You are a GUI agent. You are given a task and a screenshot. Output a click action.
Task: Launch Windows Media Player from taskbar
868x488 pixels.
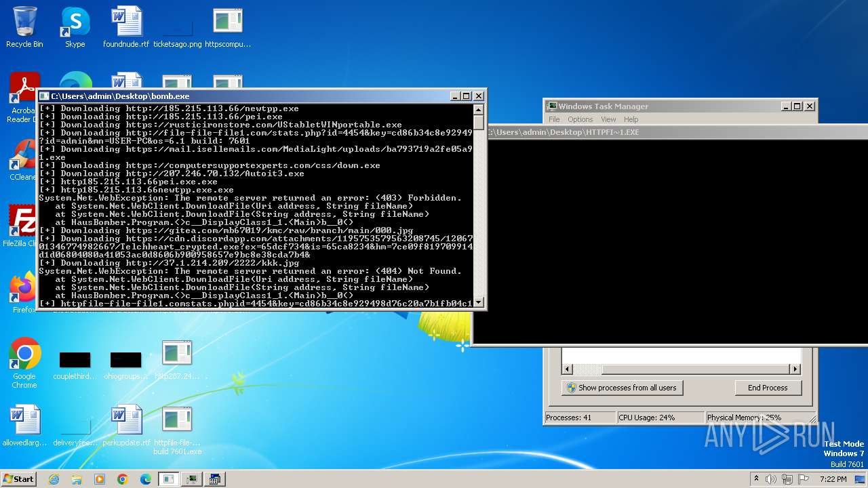pos(100,479)
